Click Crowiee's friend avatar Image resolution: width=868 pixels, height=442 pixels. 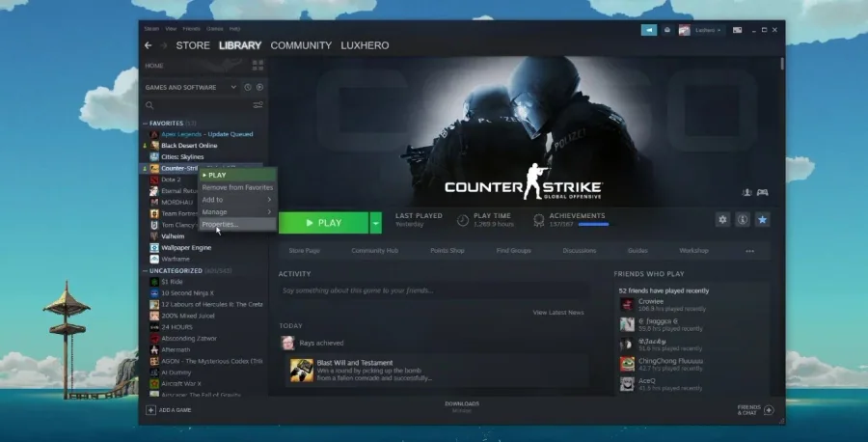pyautogui.click(x=627, y=305)
